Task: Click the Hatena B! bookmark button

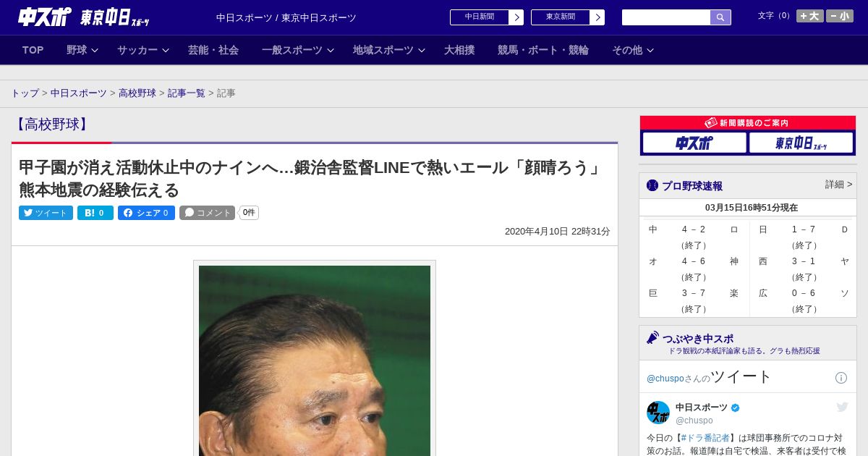Action: point(95,213)
